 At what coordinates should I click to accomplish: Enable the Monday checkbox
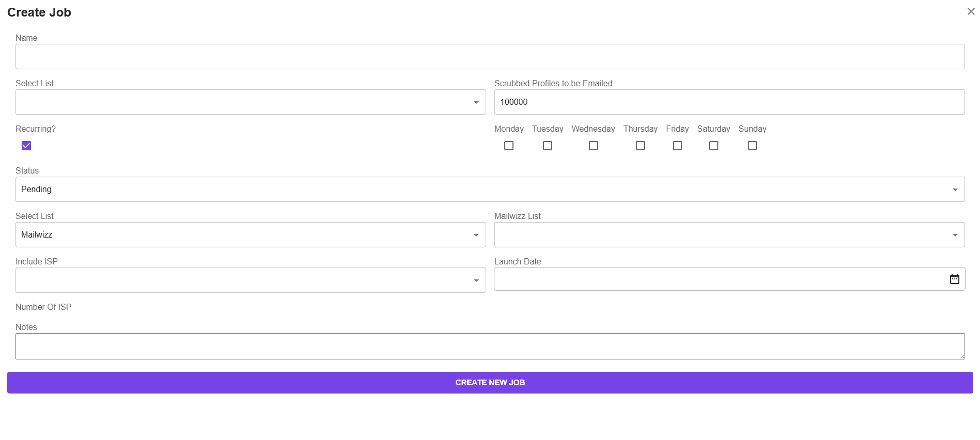(x=509, y=146)
